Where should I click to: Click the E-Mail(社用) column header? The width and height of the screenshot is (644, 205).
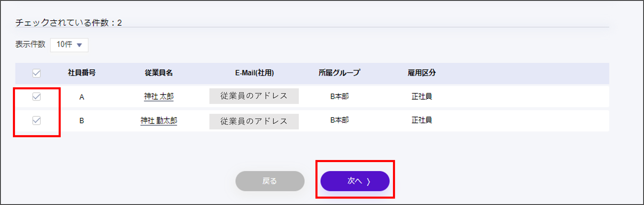254,73
